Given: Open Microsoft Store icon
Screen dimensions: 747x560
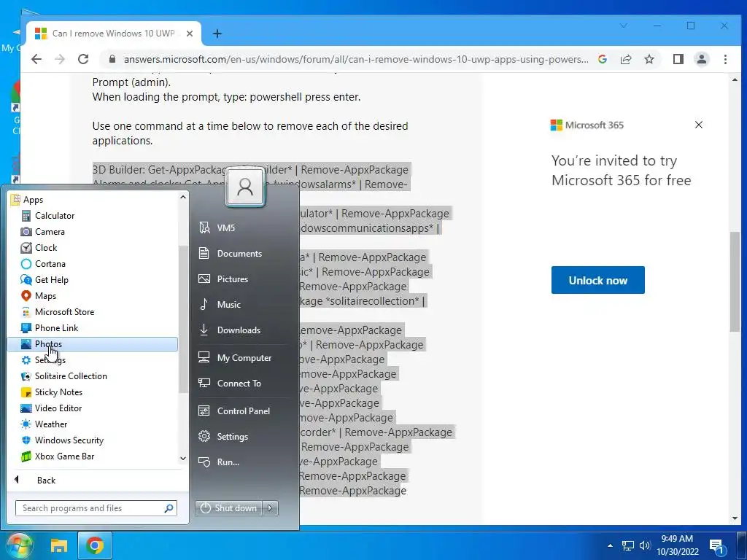Looking at the screenshot, I should coord(26,312).
